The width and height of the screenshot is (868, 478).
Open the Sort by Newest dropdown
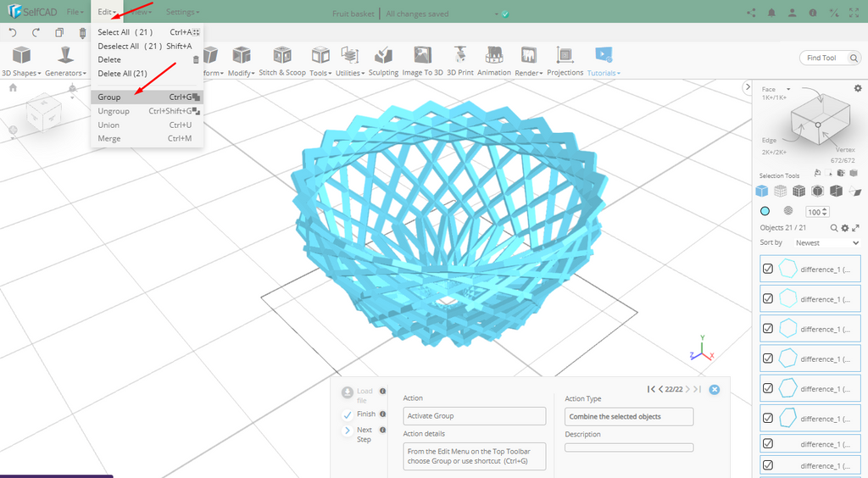tap(825, 242)
